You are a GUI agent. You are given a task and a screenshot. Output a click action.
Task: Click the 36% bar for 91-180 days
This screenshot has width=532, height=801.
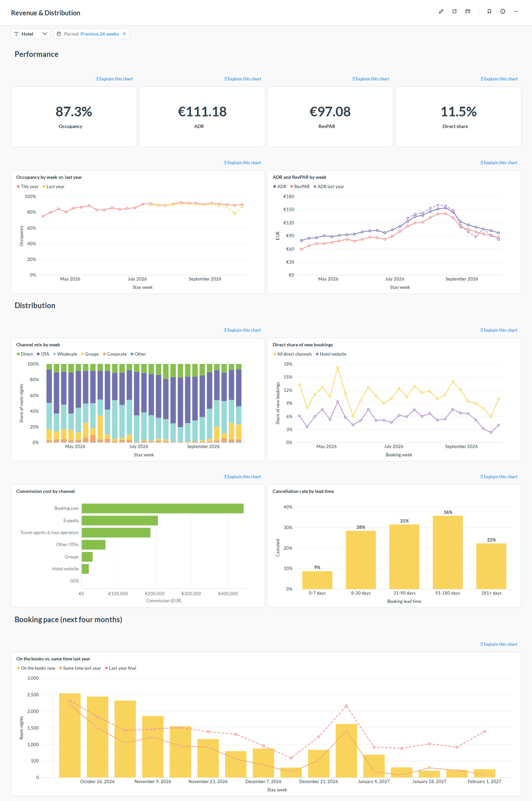coord(448,552)
